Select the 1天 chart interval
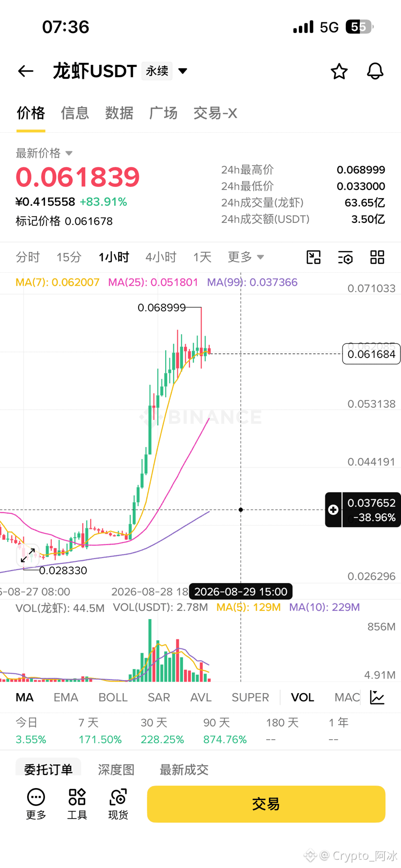The width and height of the screenshot is (401, 868). [x=202, y=257]
